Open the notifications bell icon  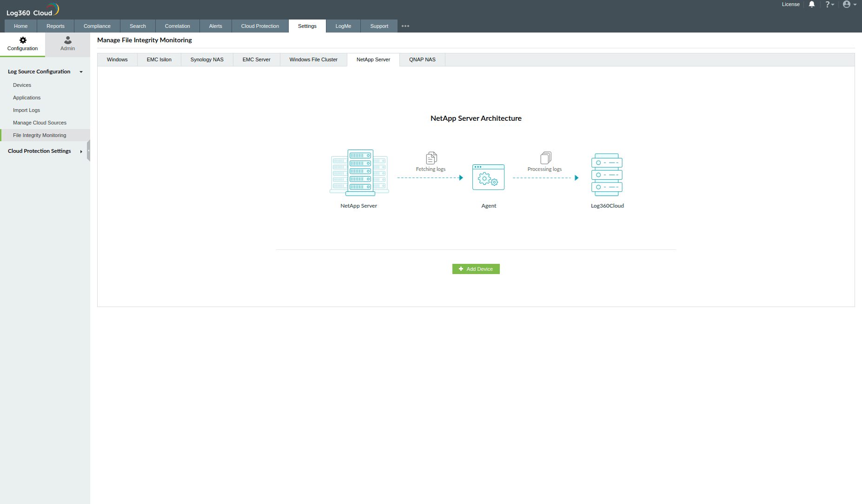pyautogui.click(x=811, y=4)
